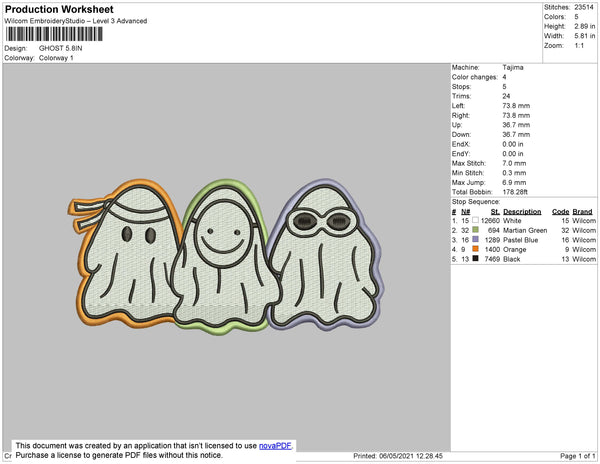
Task: Pick the Pastel Blue thread swatch
Action: click(x=474, y=240)
